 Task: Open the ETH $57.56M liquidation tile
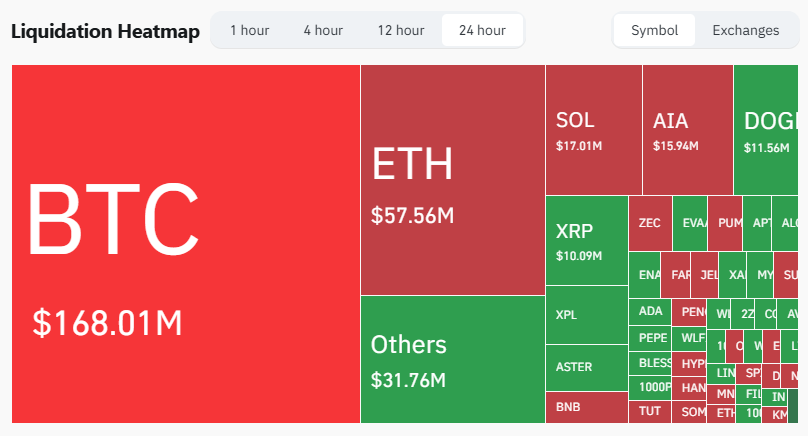(x=452, y=180)
